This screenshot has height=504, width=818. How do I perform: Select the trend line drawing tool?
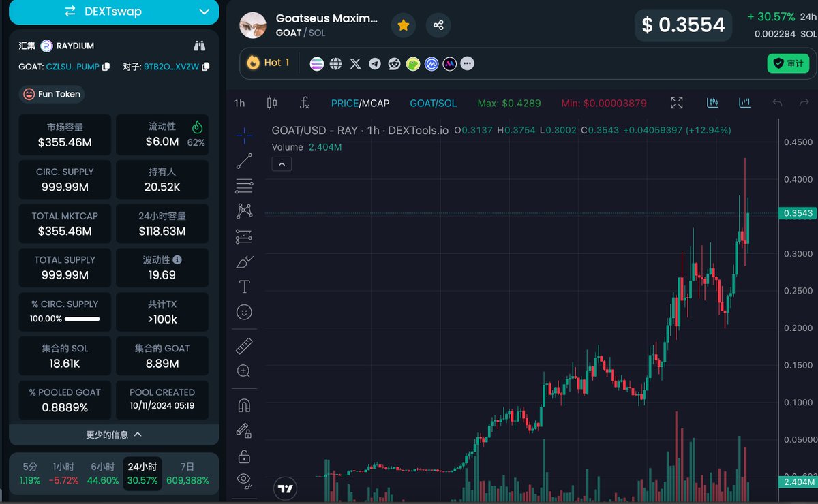(244, 161)
